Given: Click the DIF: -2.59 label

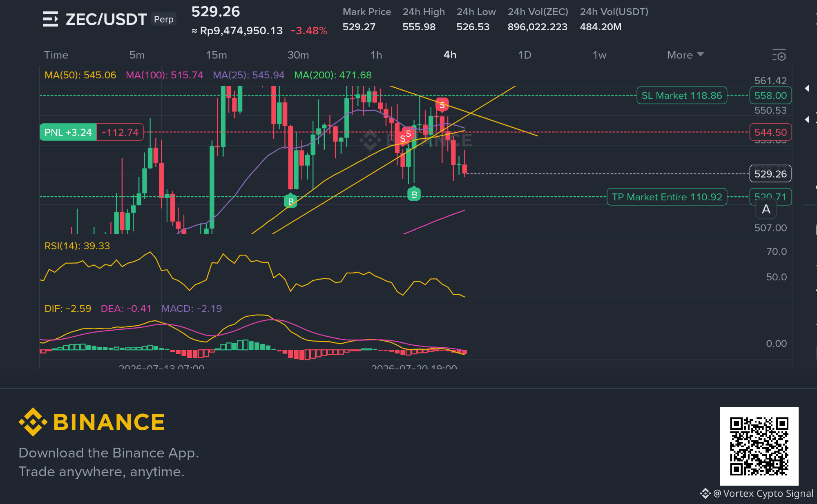Looking at the screenshot, I should (68, 309).
